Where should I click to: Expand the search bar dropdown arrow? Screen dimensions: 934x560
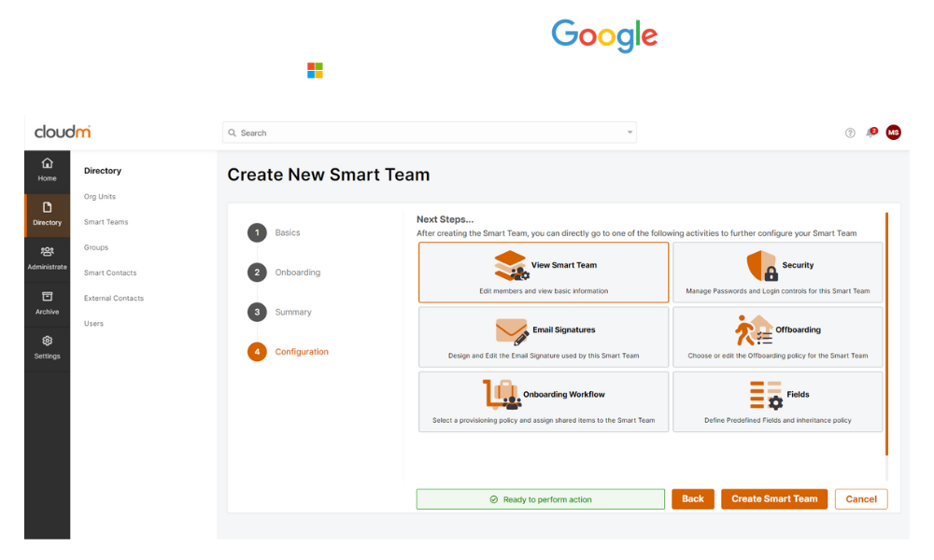click(630, 133)
